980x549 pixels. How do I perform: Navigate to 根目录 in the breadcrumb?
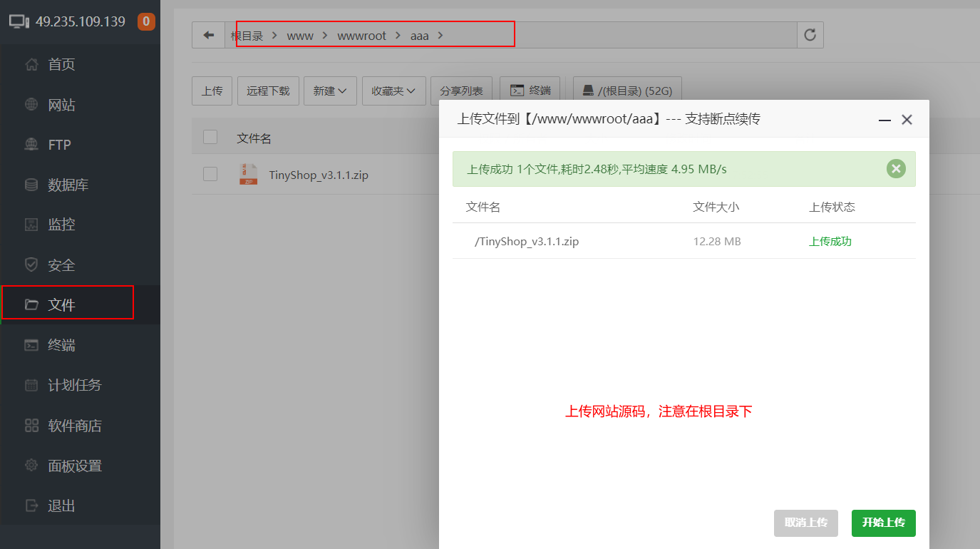pyautogui.click(x=247, y=36)
